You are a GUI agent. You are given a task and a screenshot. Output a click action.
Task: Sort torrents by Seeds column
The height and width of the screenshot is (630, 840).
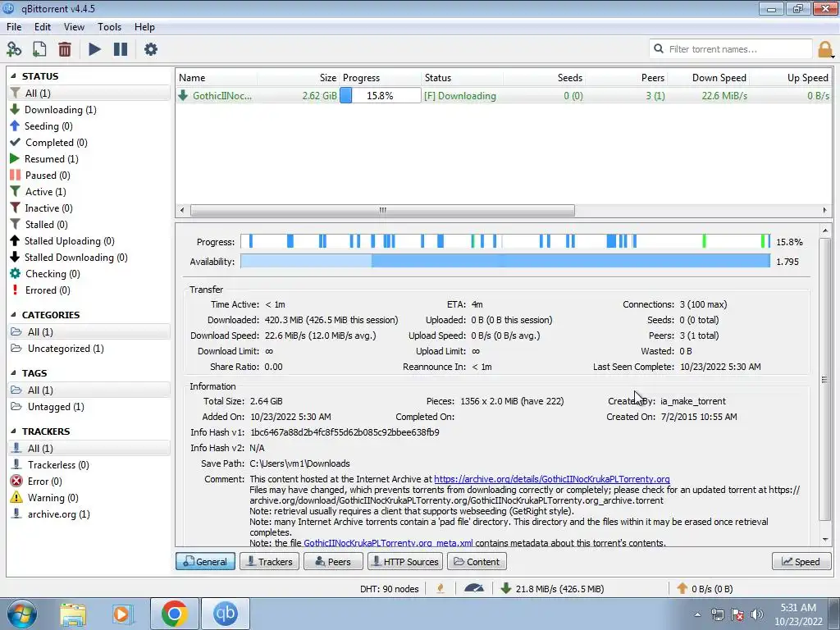[546, 78]
